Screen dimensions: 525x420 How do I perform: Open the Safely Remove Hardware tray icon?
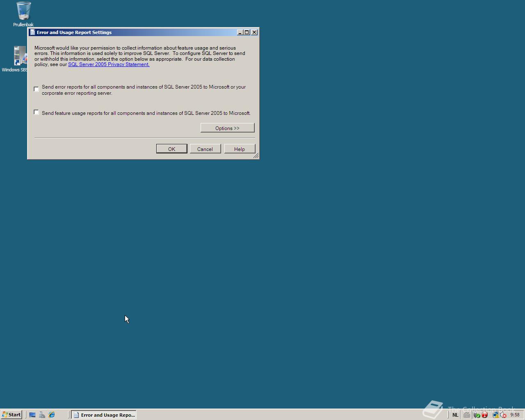point(477,415)
